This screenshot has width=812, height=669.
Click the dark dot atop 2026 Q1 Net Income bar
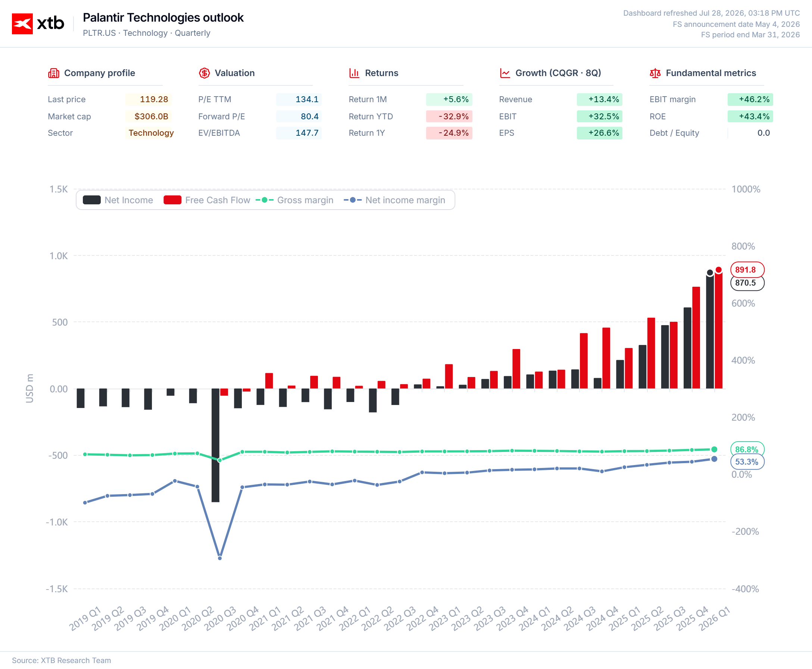[x=710, y=273]
